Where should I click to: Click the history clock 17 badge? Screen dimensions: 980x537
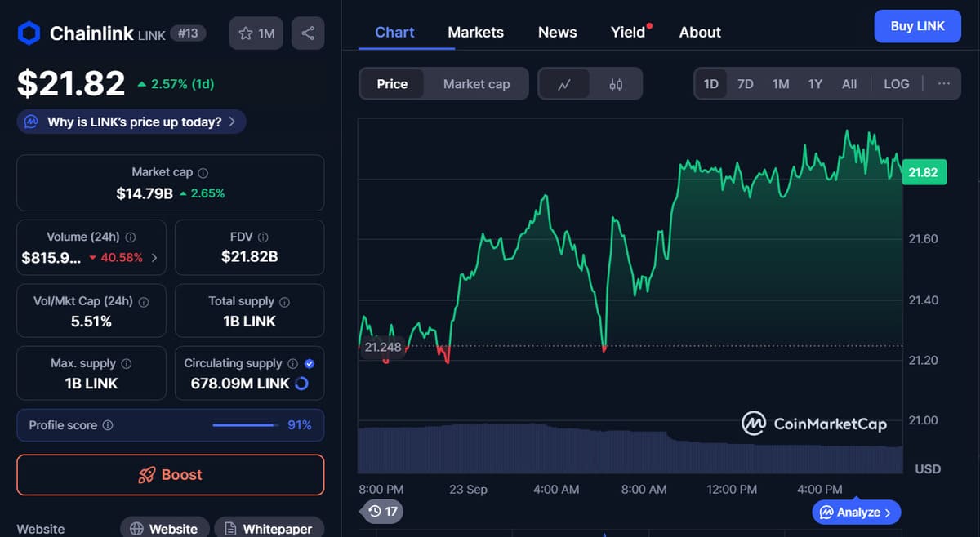pyautogui.click(x=381, y=512)
